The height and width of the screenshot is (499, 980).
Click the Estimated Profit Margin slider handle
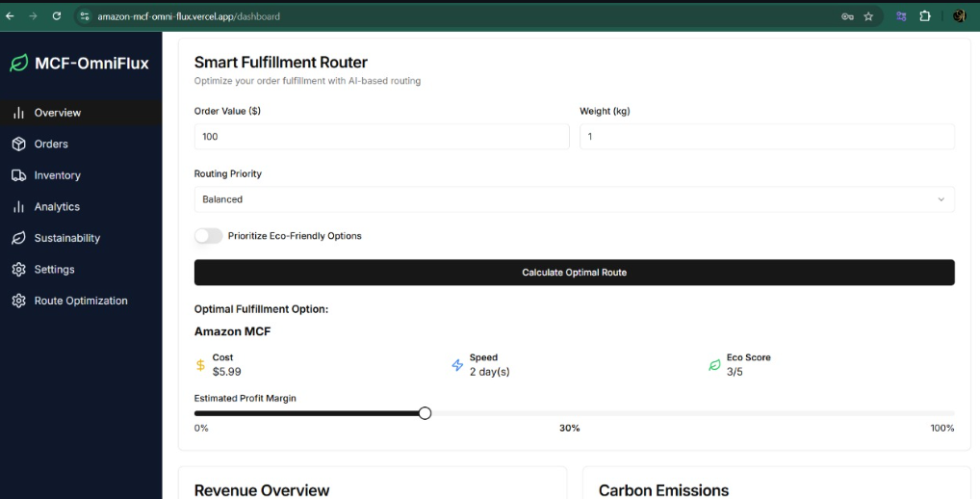tap(425, 413)
